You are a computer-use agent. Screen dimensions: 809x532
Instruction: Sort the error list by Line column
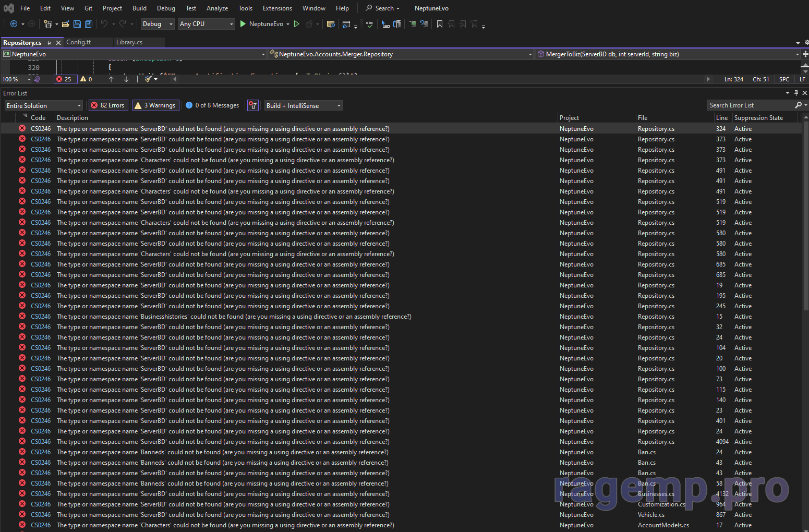(x=722, y=118)
